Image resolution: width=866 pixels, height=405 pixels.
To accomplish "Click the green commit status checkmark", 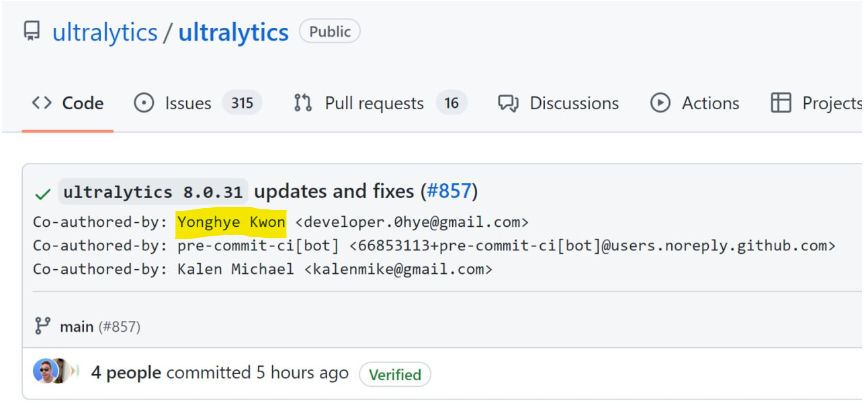I will pyautogui.click(x=43, y=194).
